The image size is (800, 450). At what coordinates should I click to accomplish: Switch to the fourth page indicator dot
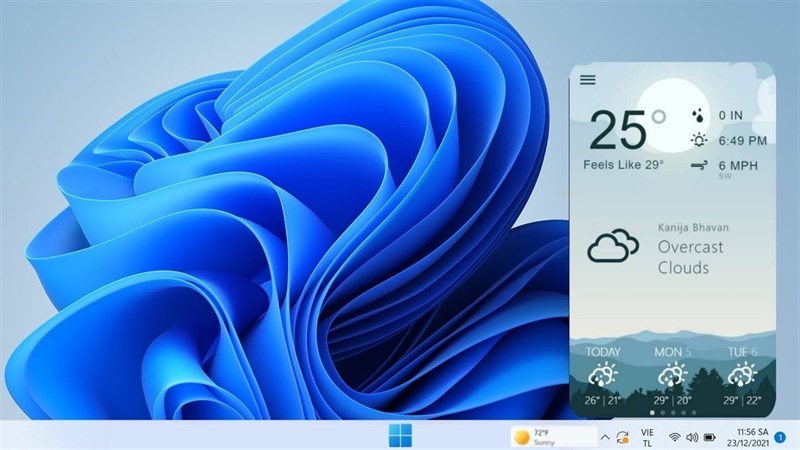point(684,412)
